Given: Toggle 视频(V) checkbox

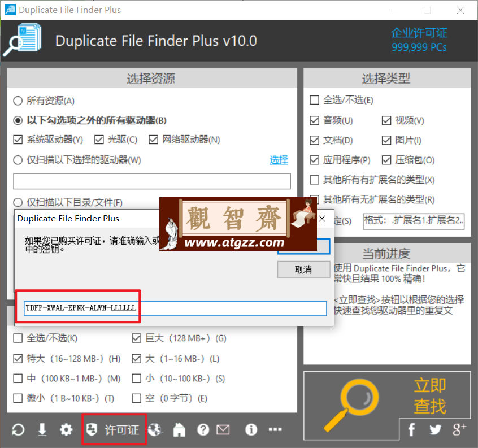Looking at the screenshot, I should pos(386,120).
